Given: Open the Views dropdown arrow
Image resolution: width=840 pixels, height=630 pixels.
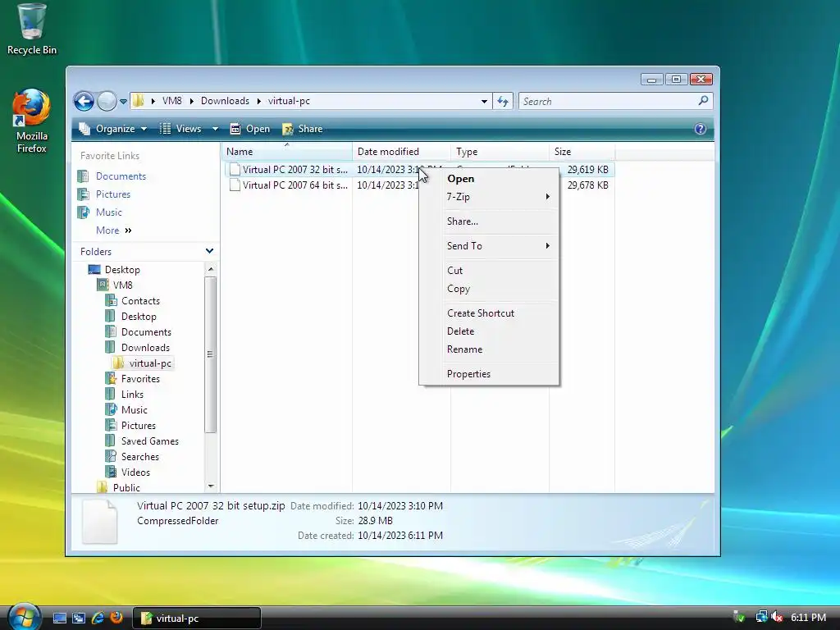Looking at the screenshot, I should [216, 129].
